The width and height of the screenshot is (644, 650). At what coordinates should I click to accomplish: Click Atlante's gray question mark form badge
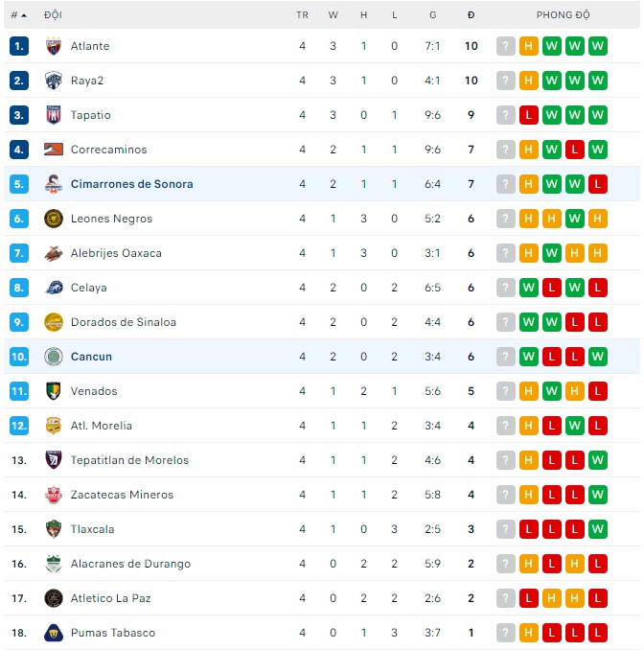click(x=506, y=46)
